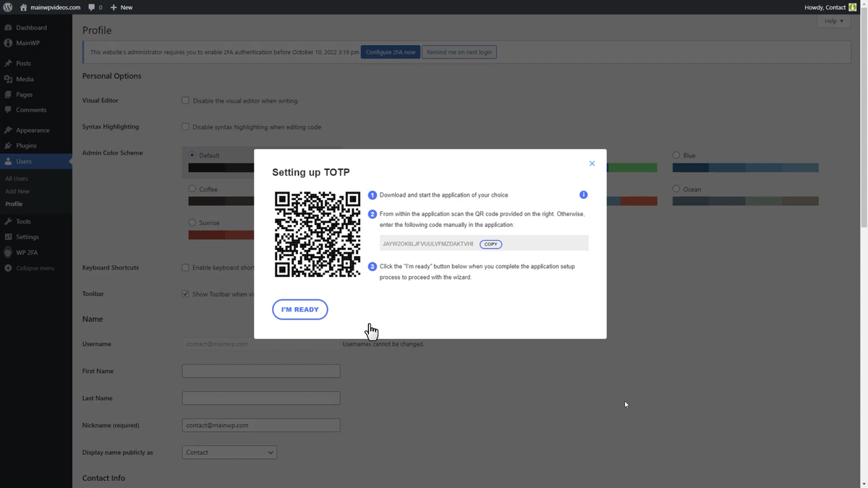Click the WordPress logo in the admin bar
868x488 pixels.
coord(7,7)
